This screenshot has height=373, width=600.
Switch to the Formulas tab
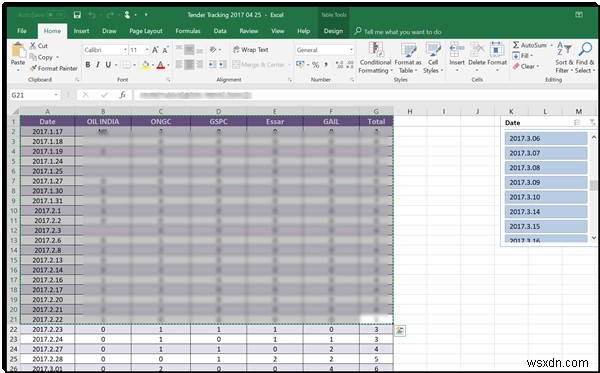pos(188,31)
